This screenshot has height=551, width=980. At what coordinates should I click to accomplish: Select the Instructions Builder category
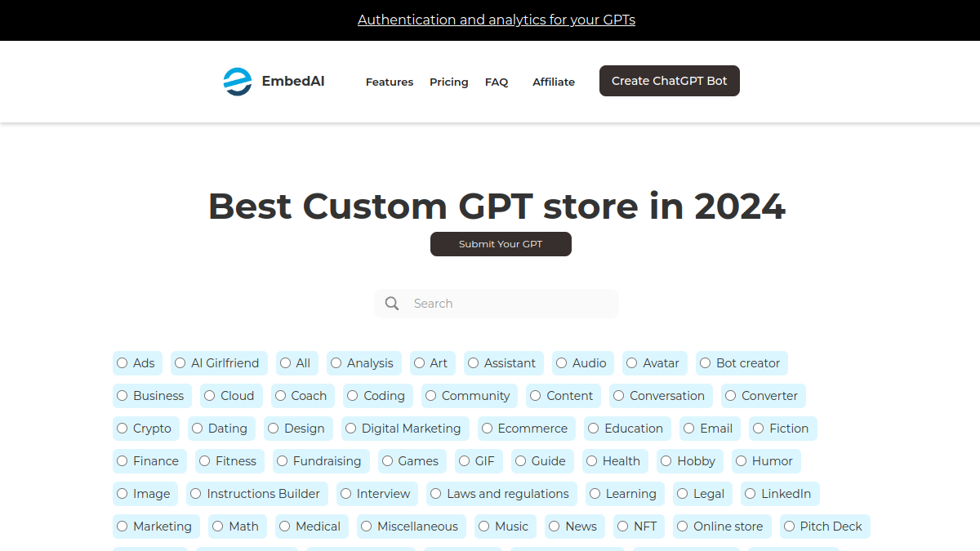[x=257, y=494]
